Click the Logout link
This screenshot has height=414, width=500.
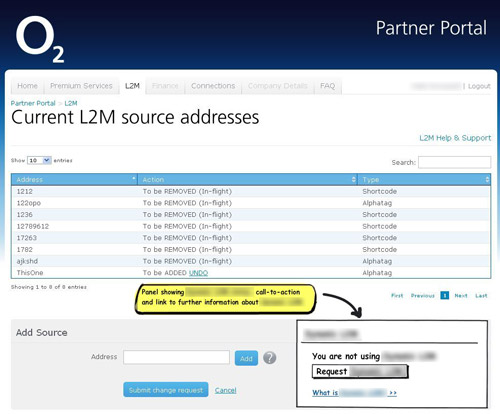tap(479, 86)
